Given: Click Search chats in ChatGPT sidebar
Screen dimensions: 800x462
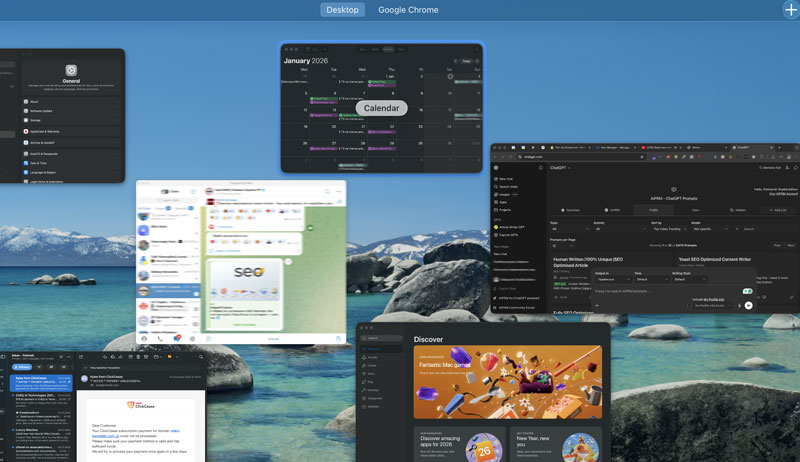Looking at the screenshot, I should click(505, 187).
